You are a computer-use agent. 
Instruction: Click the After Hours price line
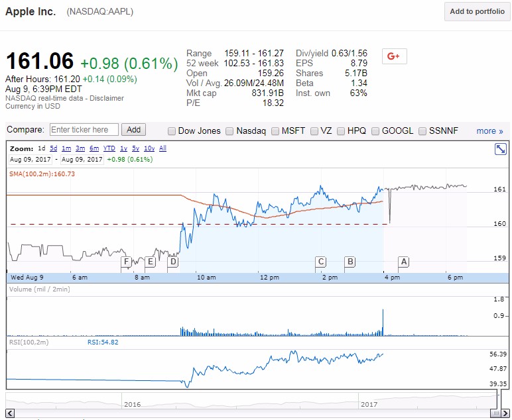coord(71,79)
